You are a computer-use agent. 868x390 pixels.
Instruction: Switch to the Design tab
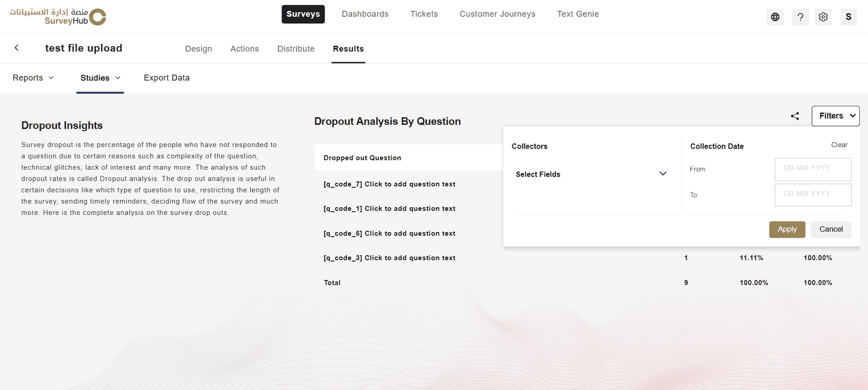199,49
